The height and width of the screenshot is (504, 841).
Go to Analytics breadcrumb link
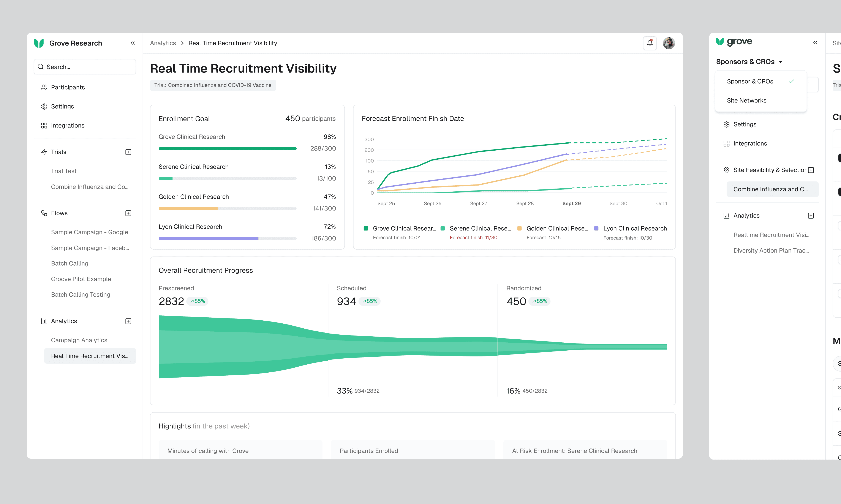tap(163, 43)
